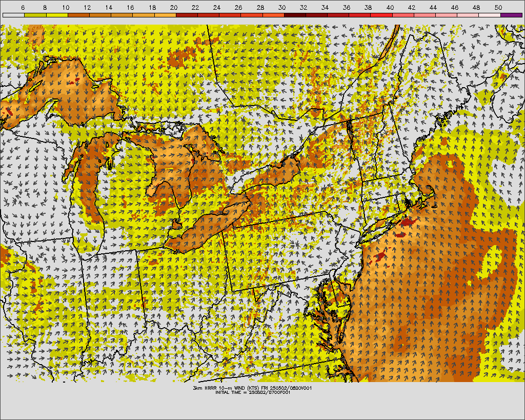525x420 pixels.
Task: Click the legend label 50
Action: click(498, 7)
